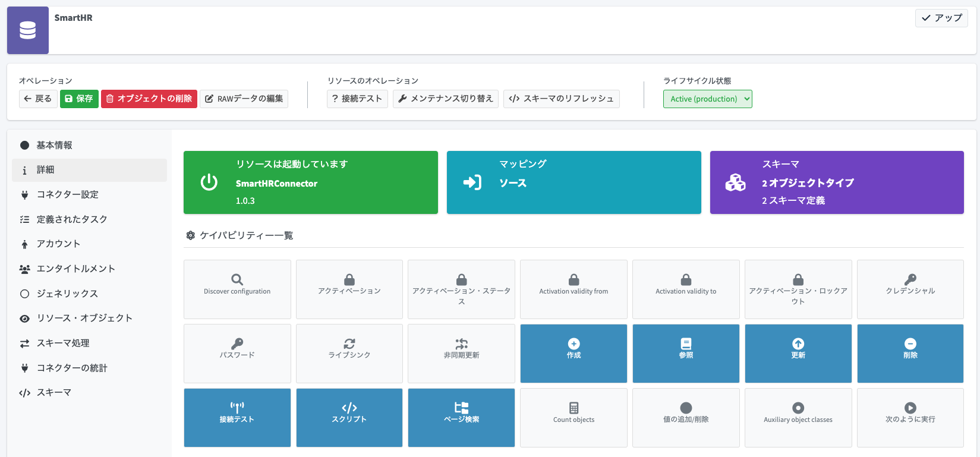Click version 1.0.3 on green card
The height and width of the screenshot is (457, 980).
[245, 201]
